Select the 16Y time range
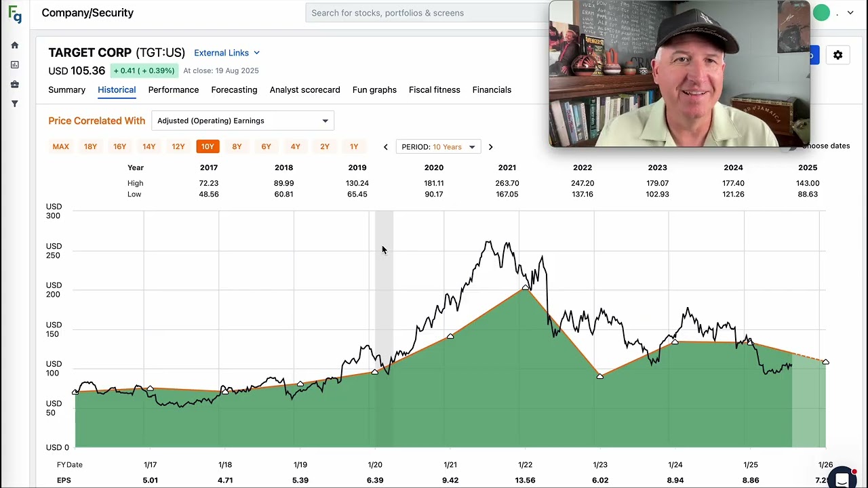The image size is (868, 488). pos(119,146)
